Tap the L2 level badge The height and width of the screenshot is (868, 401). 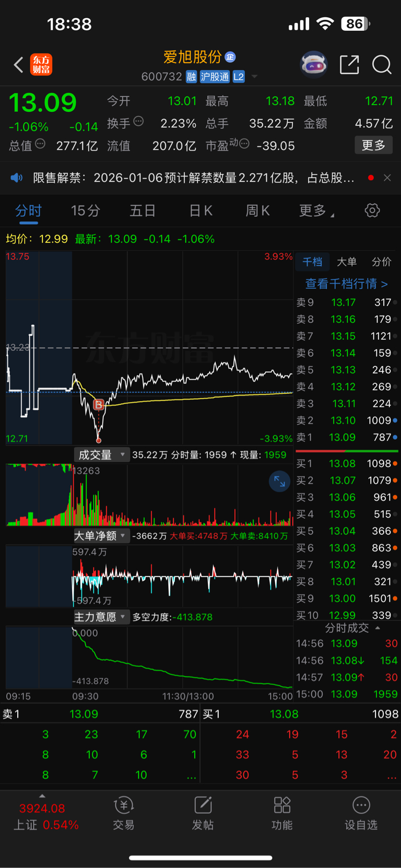coord(239,77)
